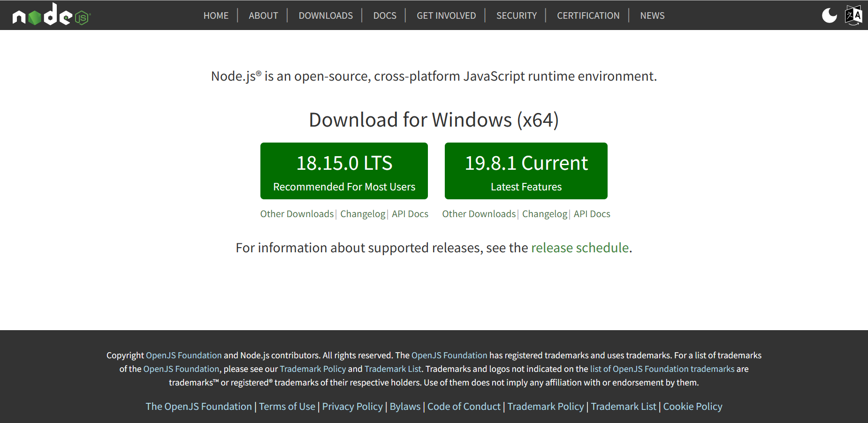This screenshot has height=423, width=868.
Task: Go to the HOME nav item
Action: pos(216,15)
